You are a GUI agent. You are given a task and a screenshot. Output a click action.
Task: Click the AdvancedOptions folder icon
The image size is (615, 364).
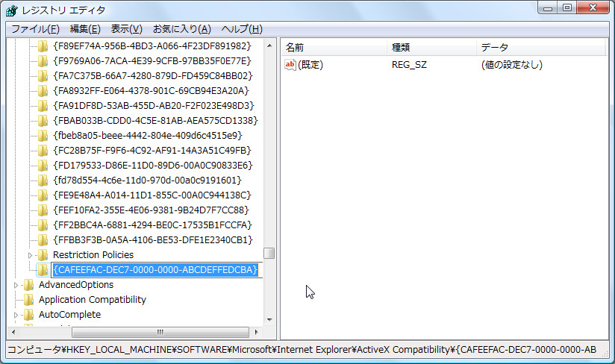click(28, 285)
